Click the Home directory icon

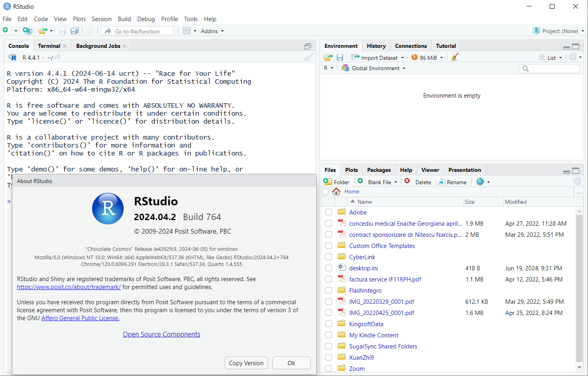(x=336, y=191)
